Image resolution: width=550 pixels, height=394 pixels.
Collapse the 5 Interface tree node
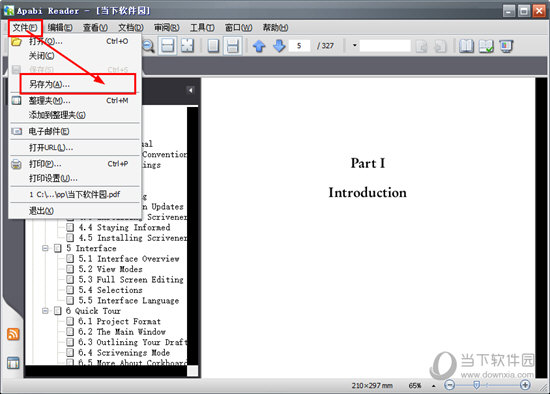point(45,248)
